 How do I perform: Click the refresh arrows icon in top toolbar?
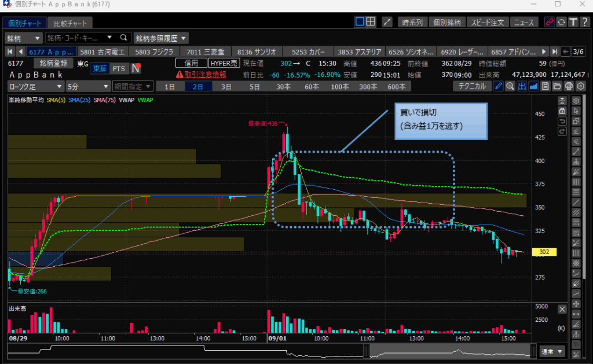pyautogui.click(x=561, y=23)
